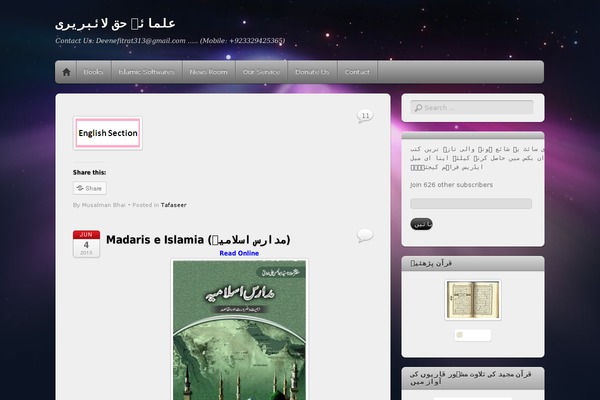Click the Jun 4 2015 date badge
The image size is (600, 400).
[x=86, y=244]
